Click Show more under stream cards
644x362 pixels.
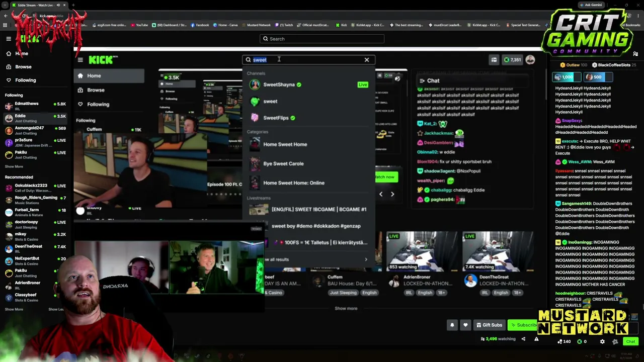[346, 308]
